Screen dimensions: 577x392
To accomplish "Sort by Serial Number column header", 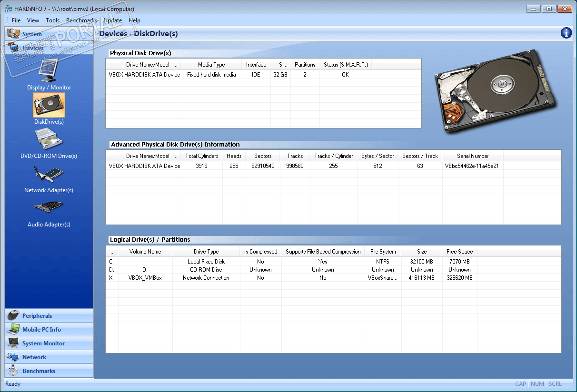I will [473, 156].
